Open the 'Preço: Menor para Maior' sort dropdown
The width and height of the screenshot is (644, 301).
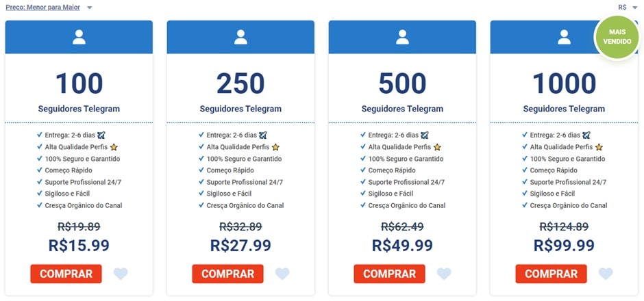point(49,8)
